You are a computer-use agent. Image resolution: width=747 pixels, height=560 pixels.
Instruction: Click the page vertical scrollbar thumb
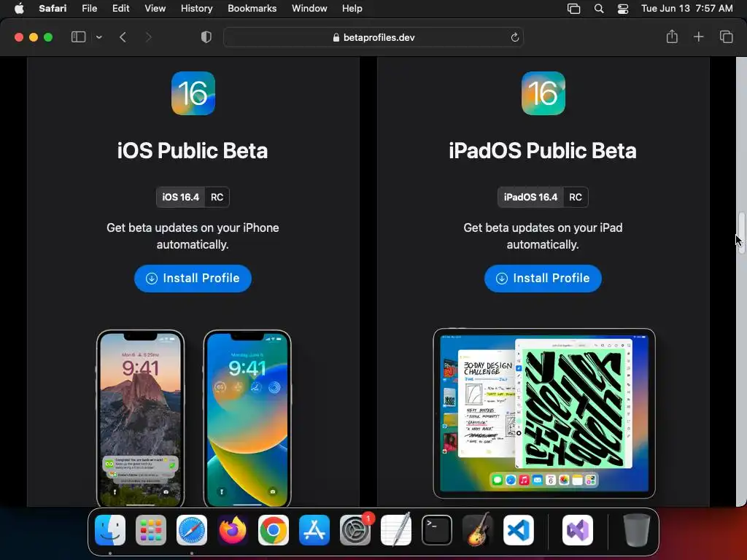[742, 233]
